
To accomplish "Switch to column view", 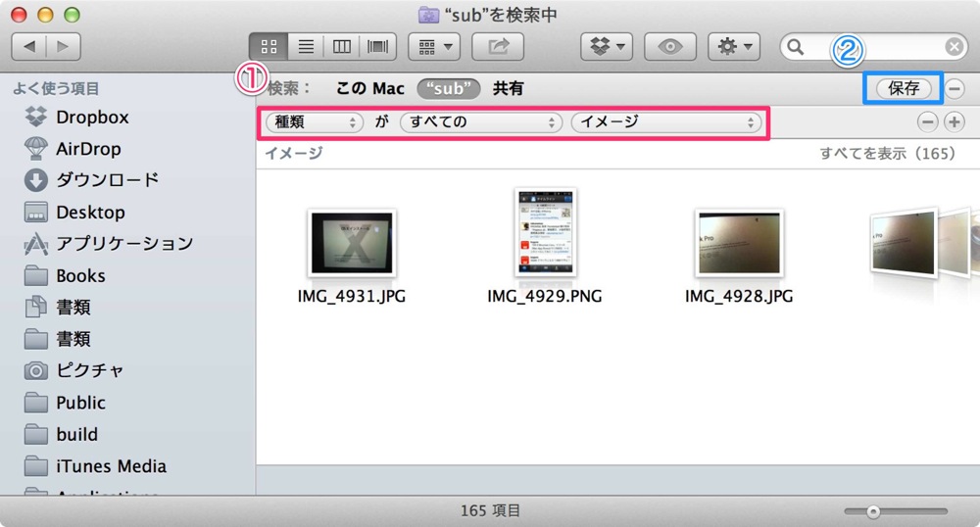I will [x=342, y=46].
